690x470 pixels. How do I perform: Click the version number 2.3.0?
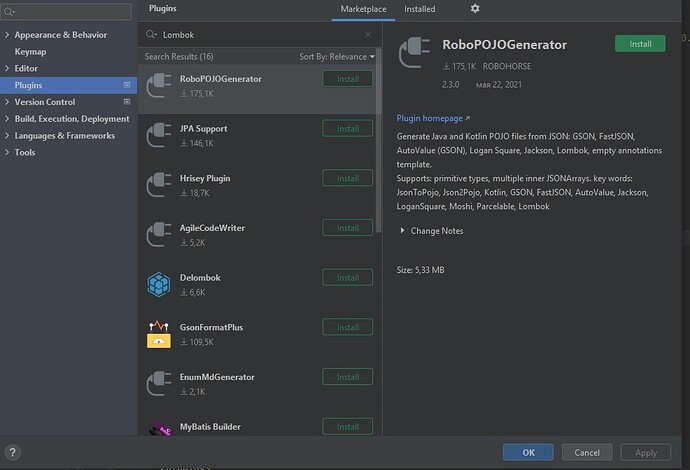(x=451, y=84)
